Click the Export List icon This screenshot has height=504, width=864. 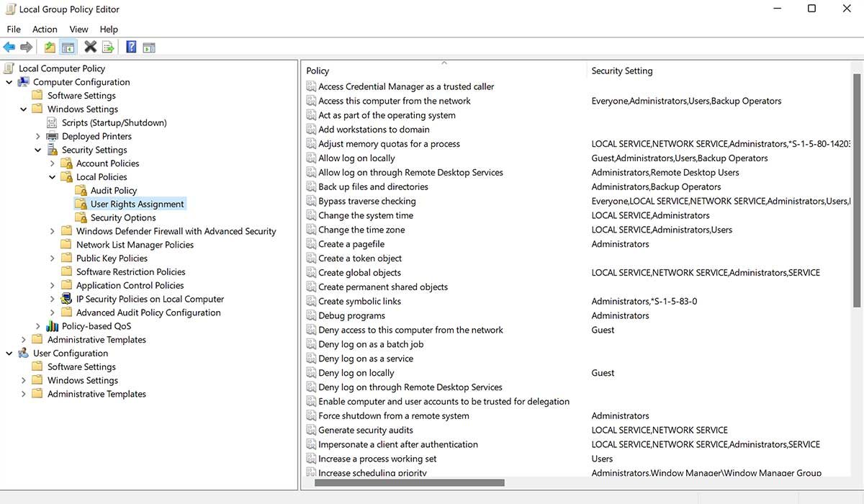[108, 47]
